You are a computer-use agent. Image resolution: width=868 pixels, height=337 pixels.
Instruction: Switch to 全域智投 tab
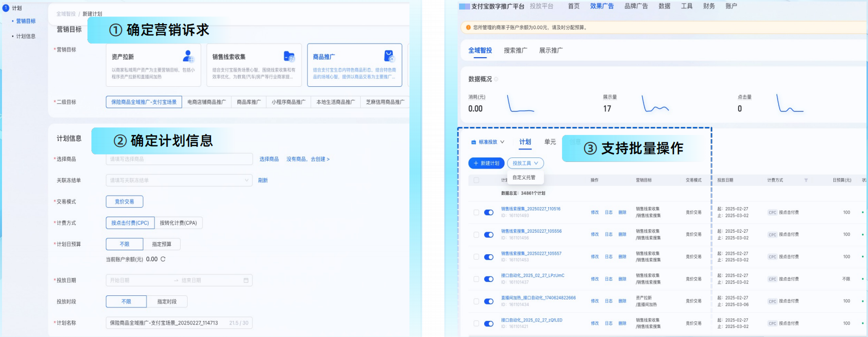480,50
